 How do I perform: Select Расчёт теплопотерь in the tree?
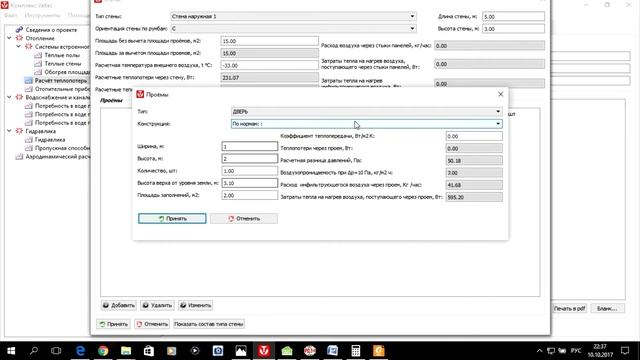click(x=61, y=81)
